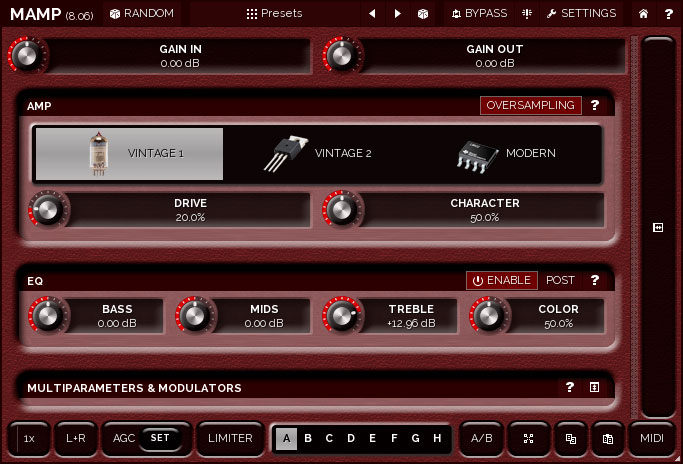Click the GAIN IN value field

180,56
